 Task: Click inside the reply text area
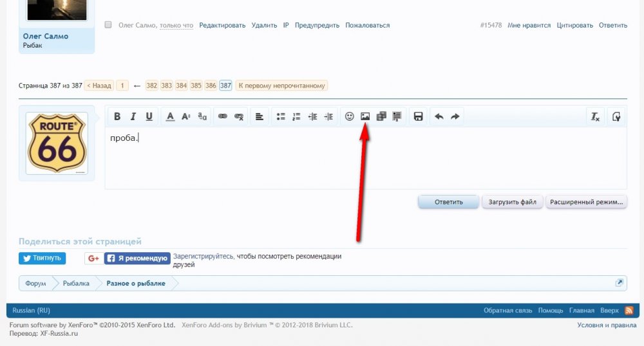coord(365,161)
